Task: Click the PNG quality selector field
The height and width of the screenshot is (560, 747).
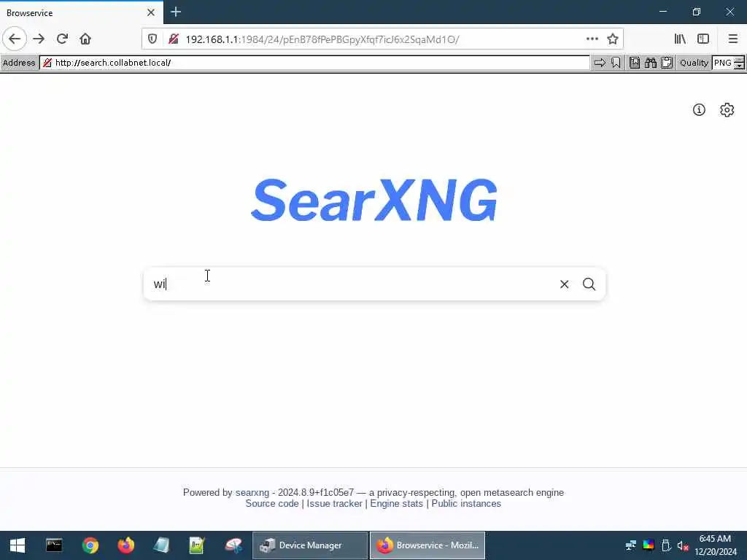Action: (723, 63)
